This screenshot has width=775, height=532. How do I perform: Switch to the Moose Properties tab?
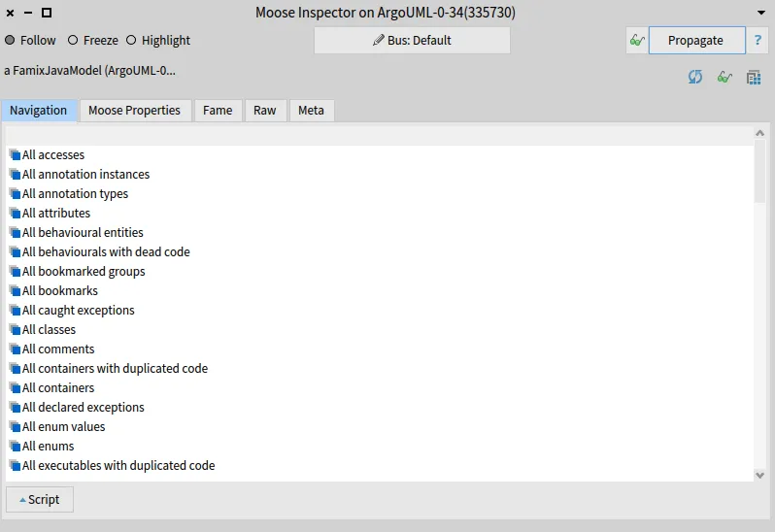[x=134, y=111]
